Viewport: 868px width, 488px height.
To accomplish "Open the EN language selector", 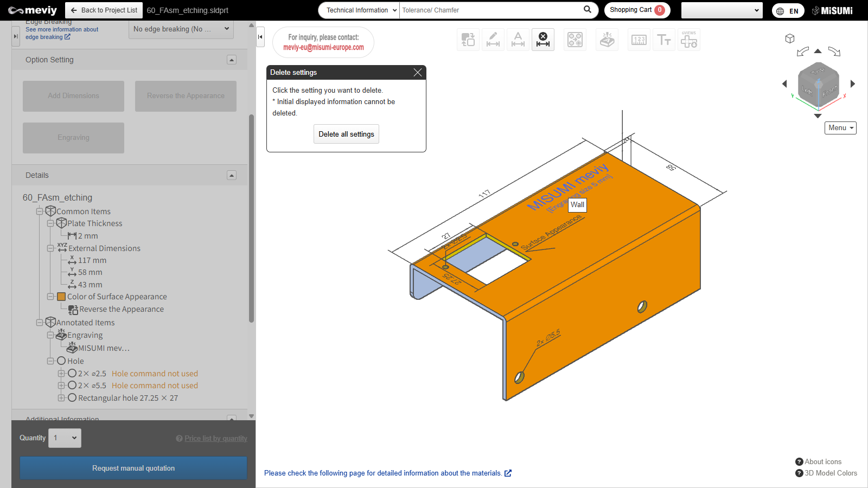I will [x=788, y=11].
